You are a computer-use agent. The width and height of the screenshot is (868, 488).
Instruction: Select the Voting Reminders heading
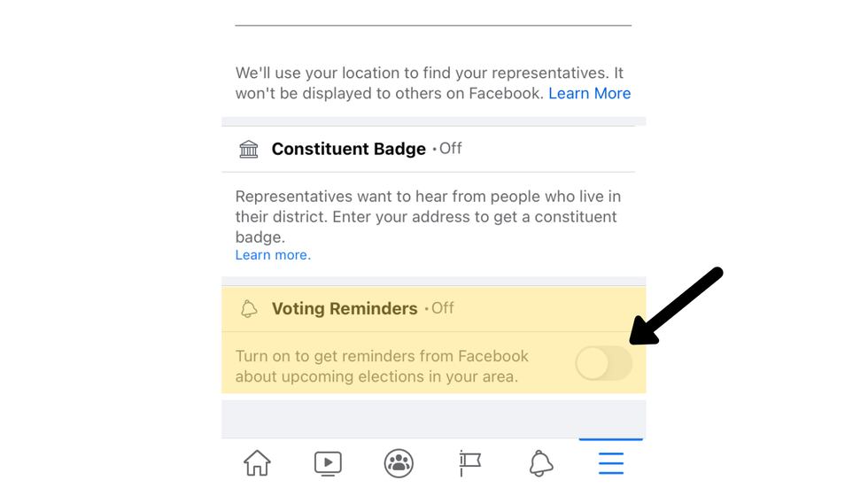[344, 309]
